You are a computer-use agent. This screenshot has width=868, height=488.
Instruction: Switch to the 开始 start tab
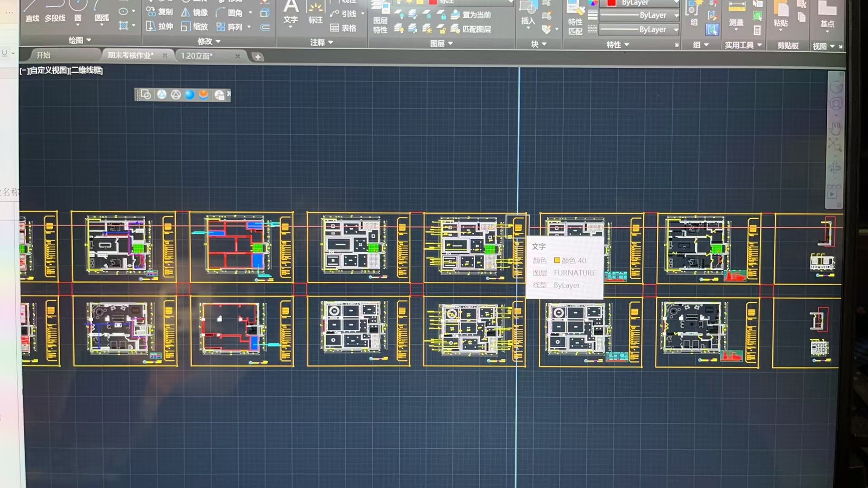coord(43,55)
